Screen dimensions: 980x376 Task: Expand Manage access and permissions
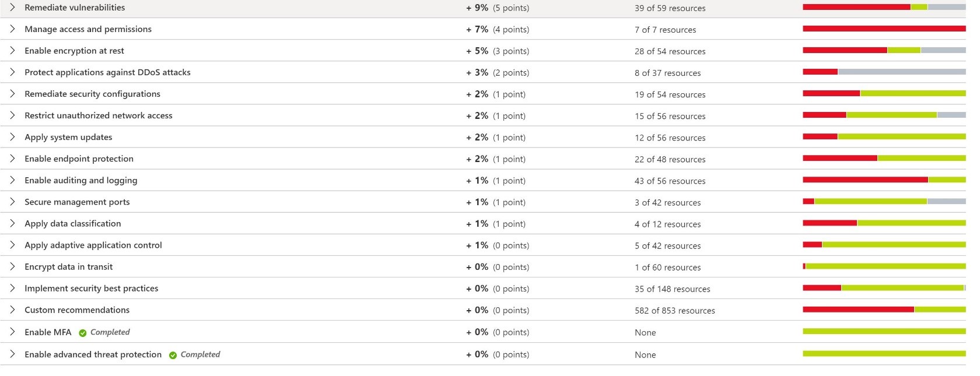[12, 29]
